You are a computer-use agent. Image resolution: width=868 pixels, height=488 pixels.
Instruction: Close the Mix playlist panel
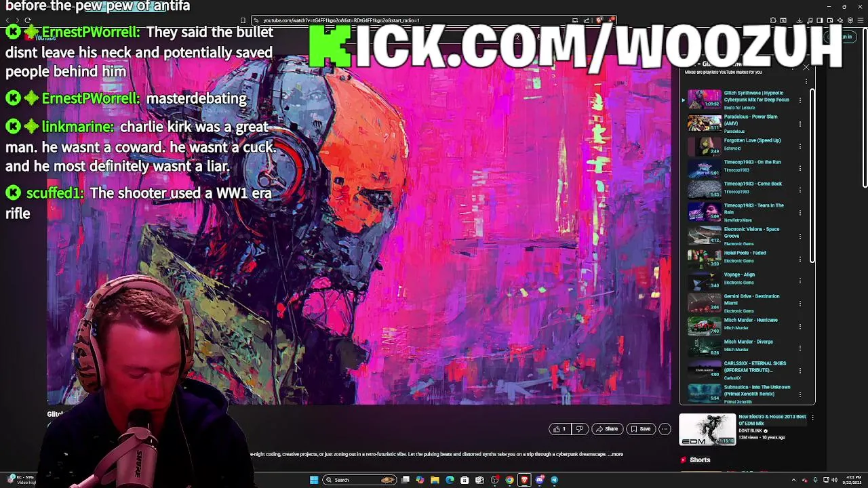(x=806, y=68)
